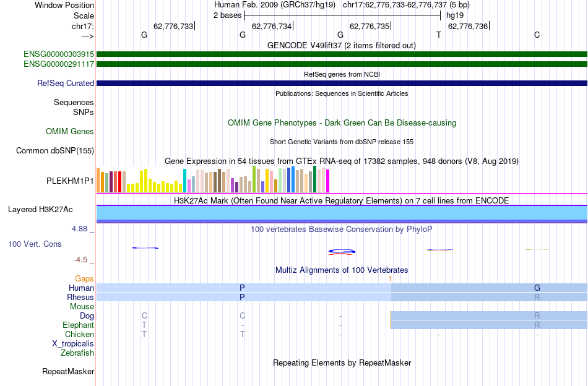Click the Layered H3K27Ac track label

tap(40, 210)
